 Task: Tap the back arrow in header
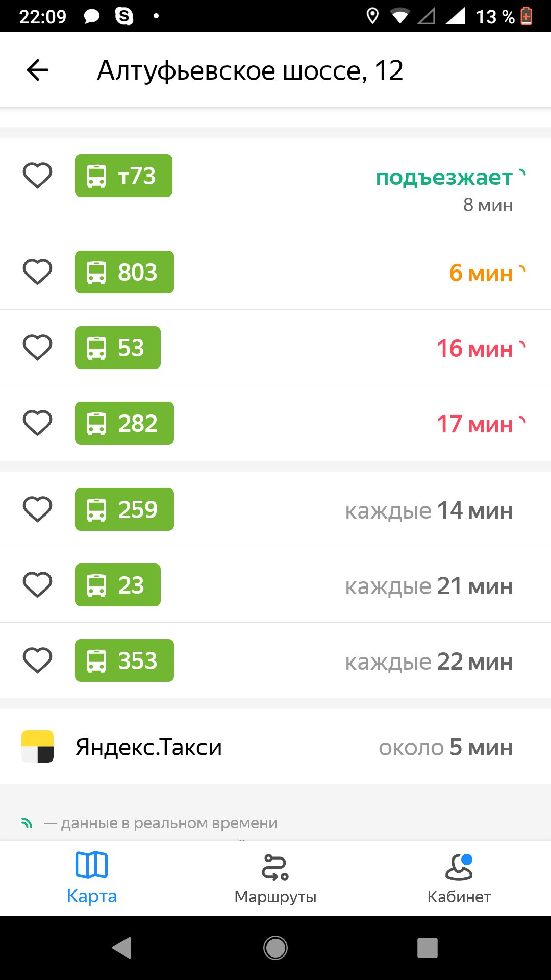coord(38,70)
